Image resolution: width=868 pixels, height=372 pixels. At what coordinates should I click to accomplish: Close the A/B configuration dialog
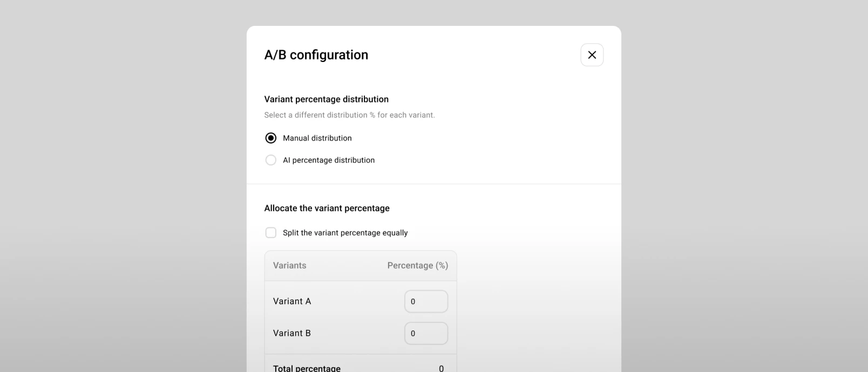point(592,55)
